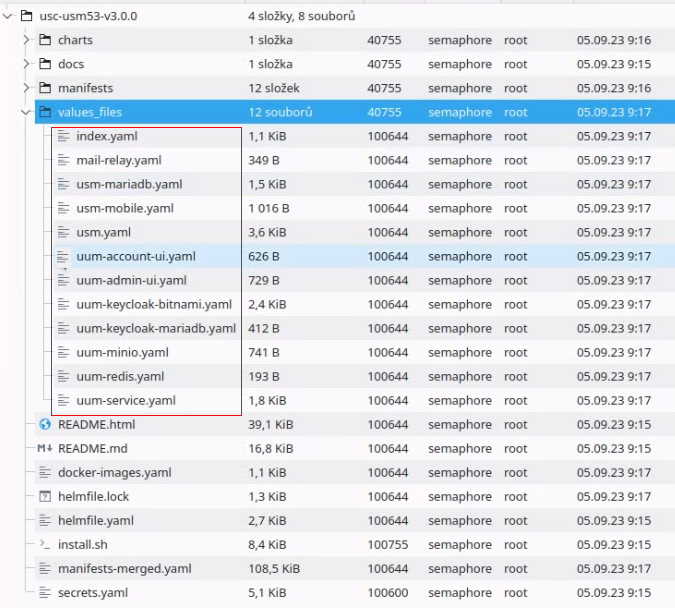Click the uum-account-ui.yaml file icon

(63, 257)
